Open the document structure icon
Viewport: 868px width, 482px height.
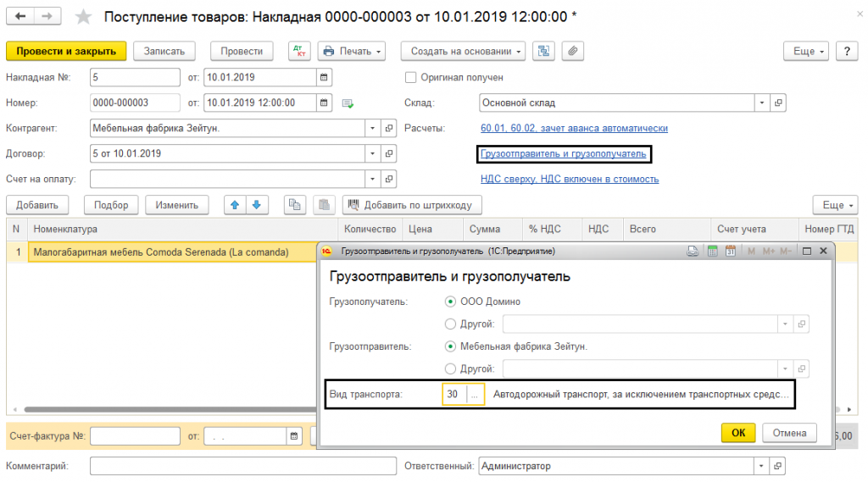click(x=543, y=51)
